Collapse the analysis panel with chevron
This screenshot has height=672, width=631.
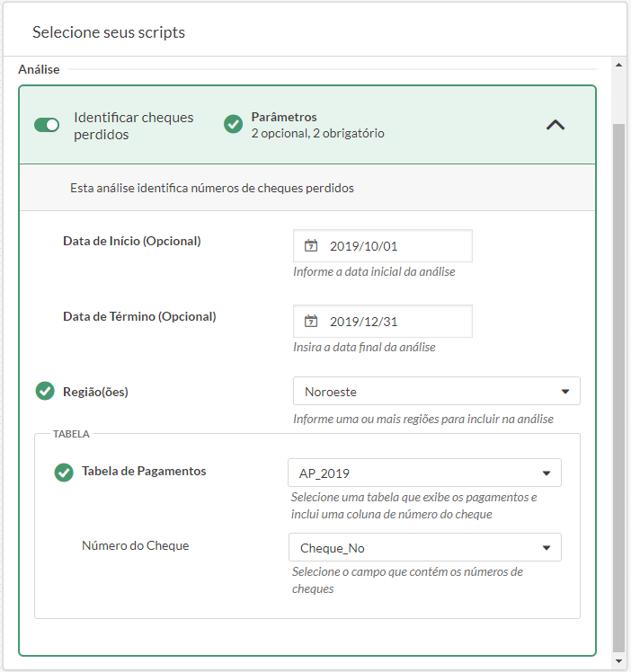tap(555, 125)
